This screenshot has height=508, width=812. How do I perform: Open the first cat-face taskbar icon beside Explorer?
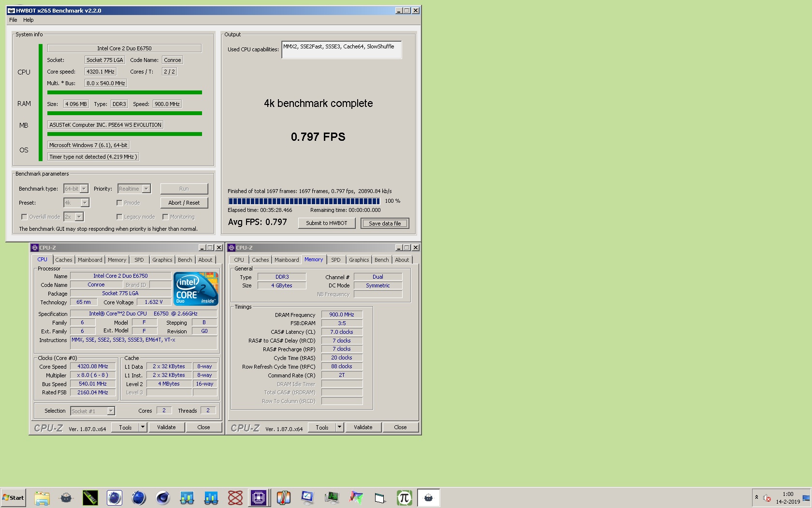66,497
